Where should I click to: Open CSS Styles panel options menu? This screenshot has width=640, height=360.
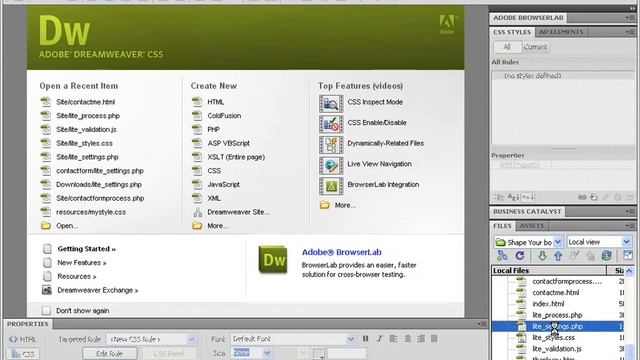629,32
